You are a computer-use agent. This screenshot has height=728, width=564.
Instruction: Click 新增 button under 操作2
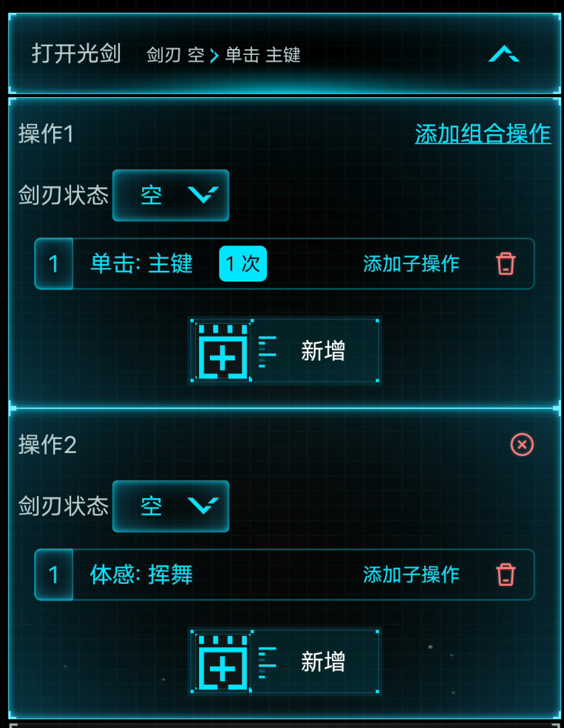[284, 662]
